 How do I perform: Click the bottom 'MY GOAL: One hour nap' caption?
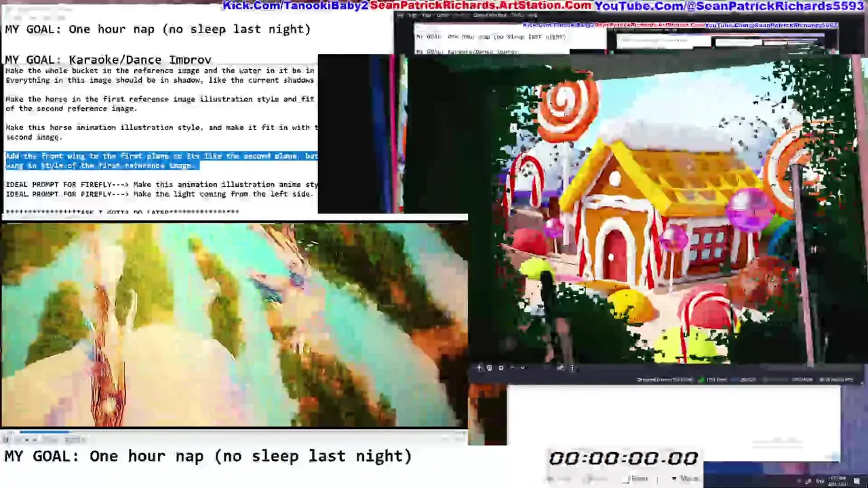tap(208, 456)
